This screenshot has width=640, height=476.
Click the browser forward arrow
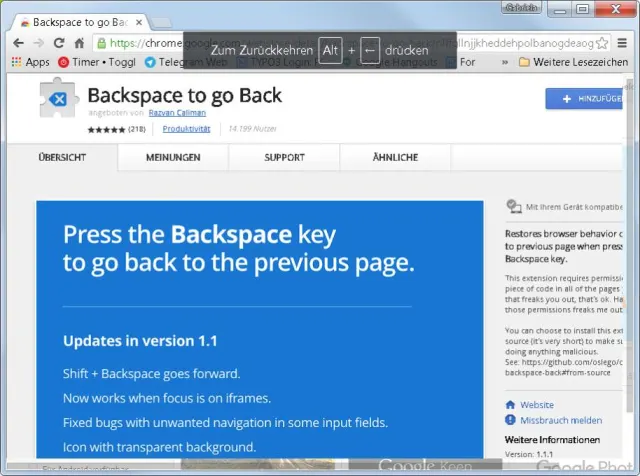click(39, 43)
